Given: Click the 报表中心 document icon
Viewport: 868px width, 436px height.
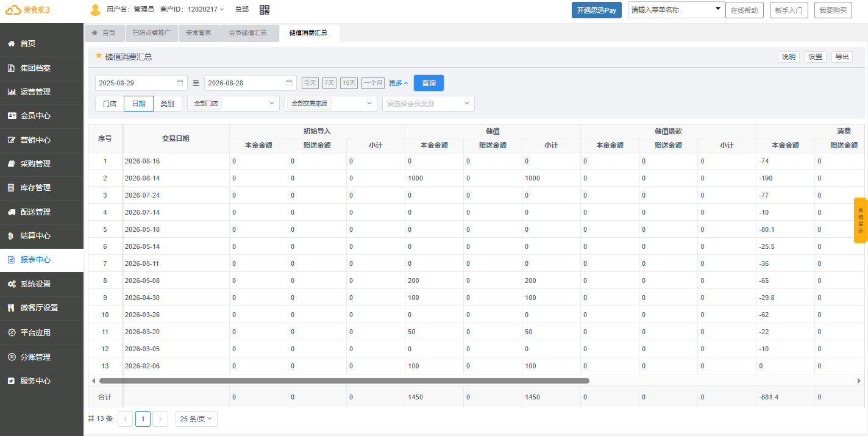Looking at the screenshot, I should (11, 260).
